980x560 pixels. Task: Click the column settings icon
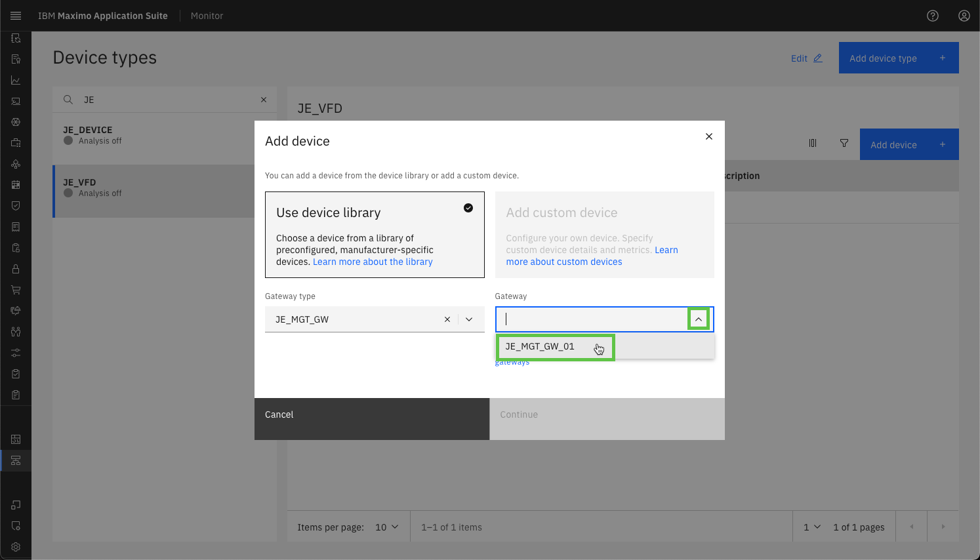point(813,143)
